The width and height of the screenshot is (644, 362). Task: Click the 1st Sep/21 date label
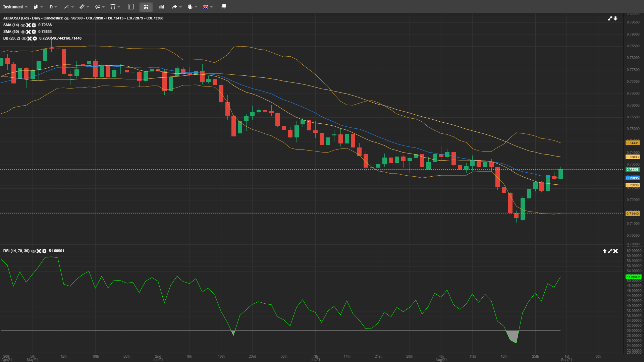(x=567, y=358)
